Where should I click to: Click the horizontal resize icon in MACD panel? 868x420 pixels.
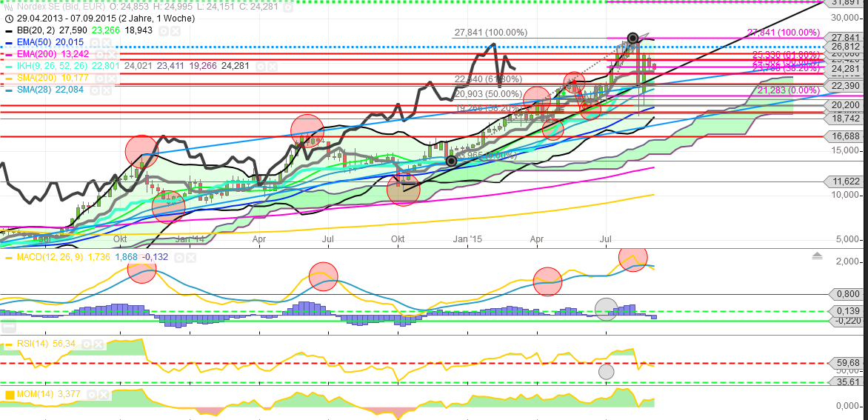(x=7, y=326)
